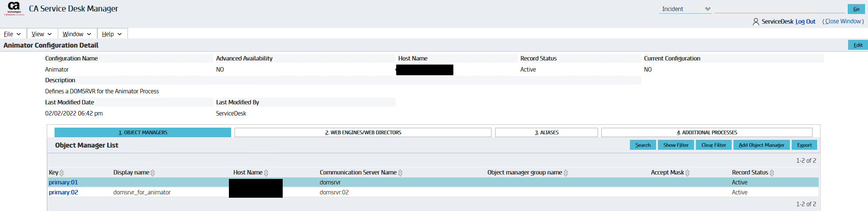Sort by Accept Mask column arrows

687,173
